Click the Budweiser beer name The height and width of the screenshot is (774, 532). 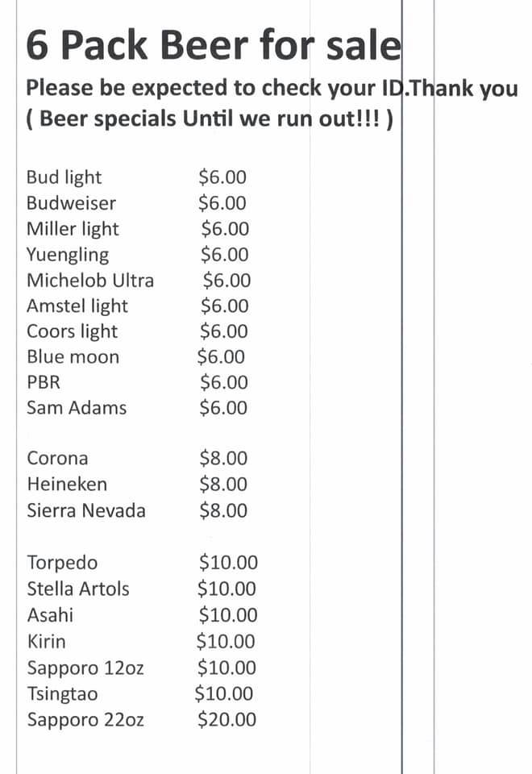coord(71,203)
